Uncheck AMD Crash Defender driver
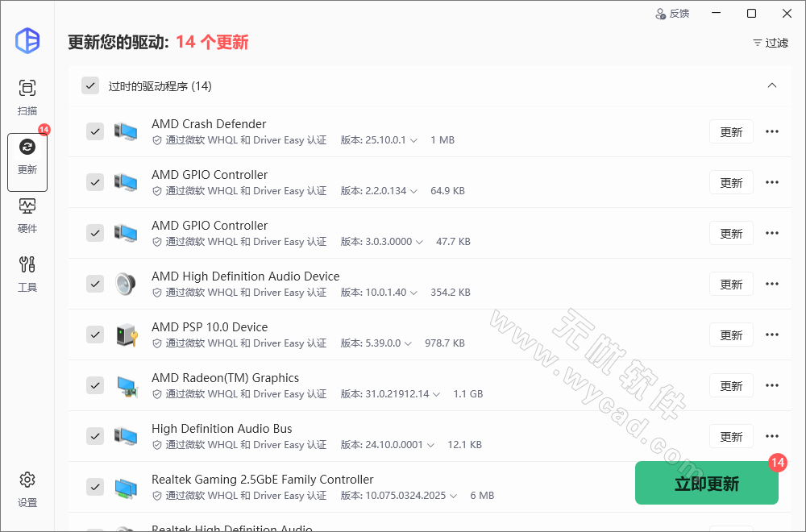Image resolution: width=806 pixels, height=532 pixels. click(95, 131)
